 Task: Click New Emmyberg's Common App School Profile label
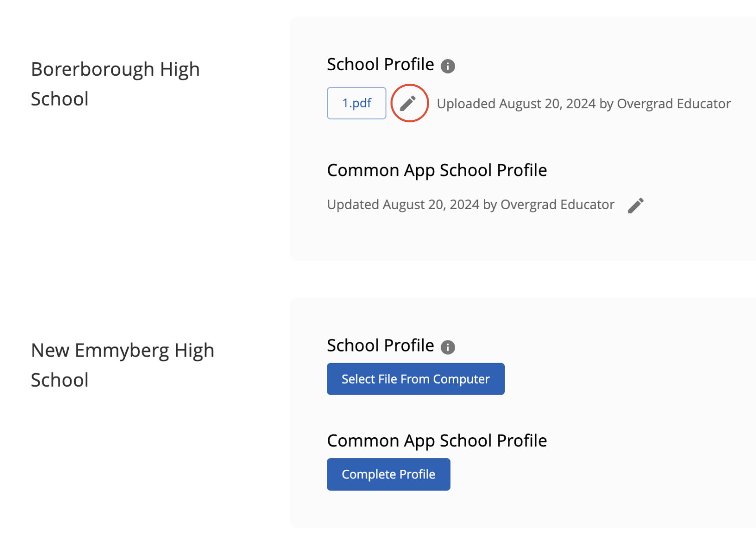click(437, 441)
